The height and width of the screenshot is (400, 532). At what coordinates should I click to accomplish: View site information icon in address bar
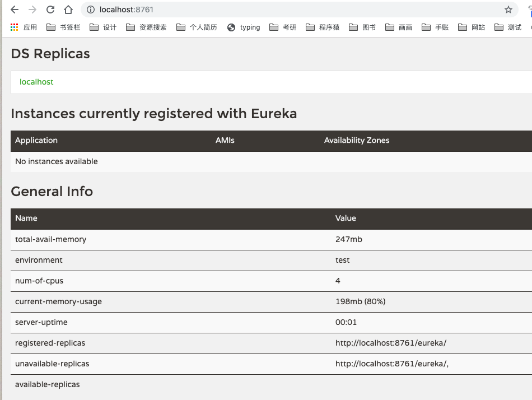[91, 10]
